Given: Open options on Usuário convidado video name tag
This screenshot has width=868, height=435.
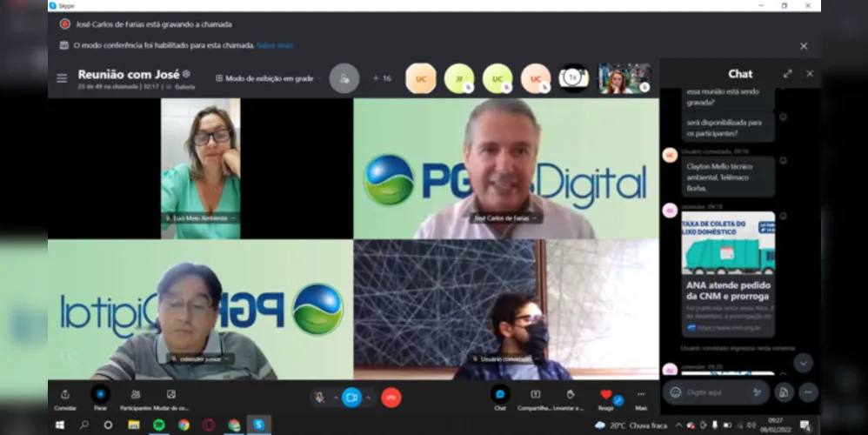Looking at the screenshot, I should click(536, 358).
